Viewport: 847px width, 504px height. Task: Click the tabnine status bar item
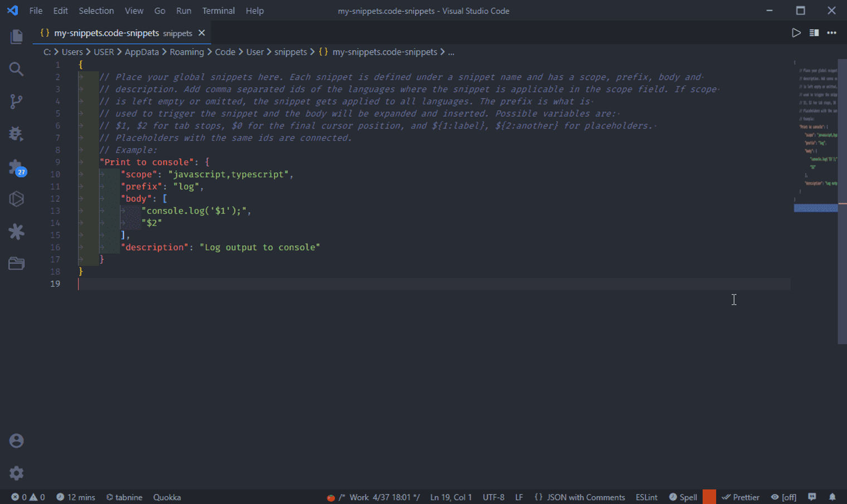(x=124, y=497)
